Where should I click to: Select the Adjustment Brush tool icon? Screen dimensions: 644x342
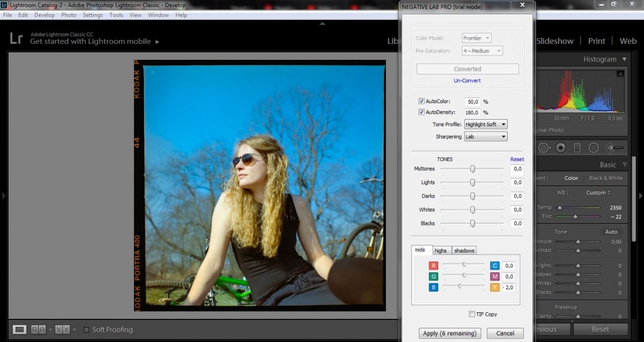[615, 148]
